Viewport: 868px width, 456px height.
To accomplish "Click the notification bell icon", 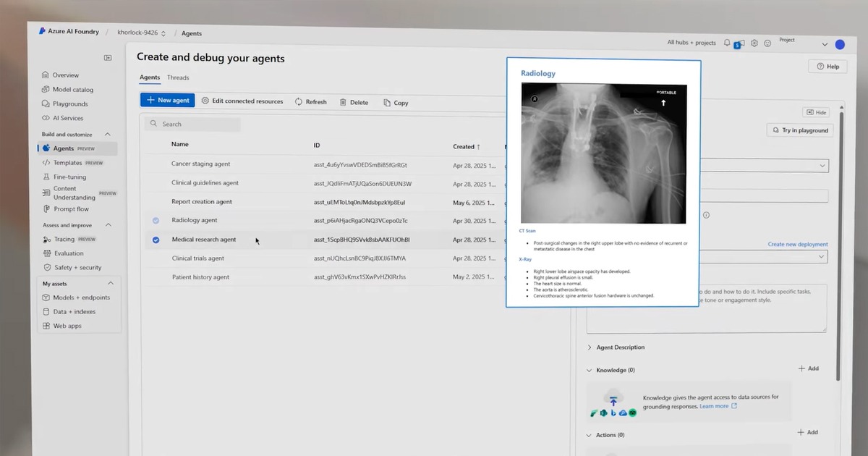I will (727, 43).
